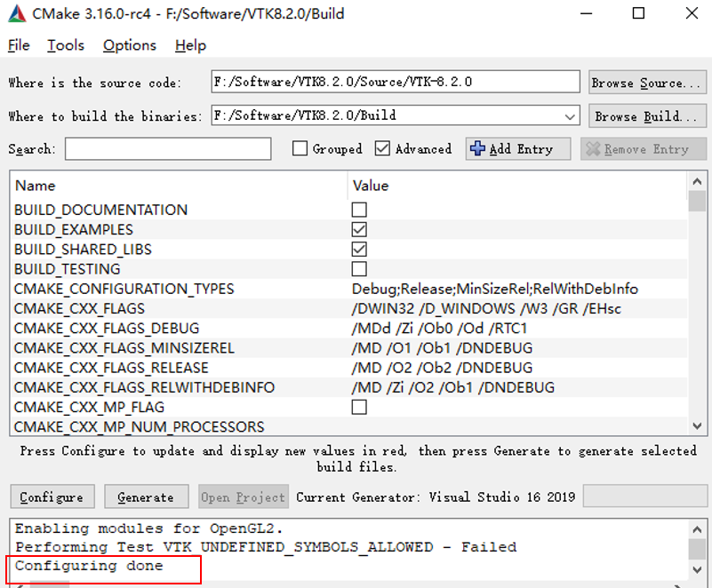Click the blue plus Add Entry icon
This screenshot has width=712, height=588.
point(477,148)
